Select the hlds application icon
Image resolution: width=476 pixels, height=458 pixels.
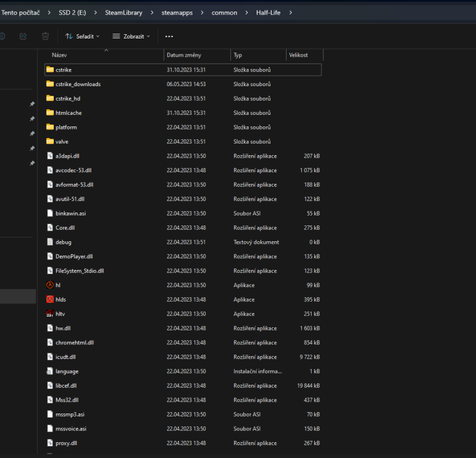pyautogui.click(x=50, y=299)
